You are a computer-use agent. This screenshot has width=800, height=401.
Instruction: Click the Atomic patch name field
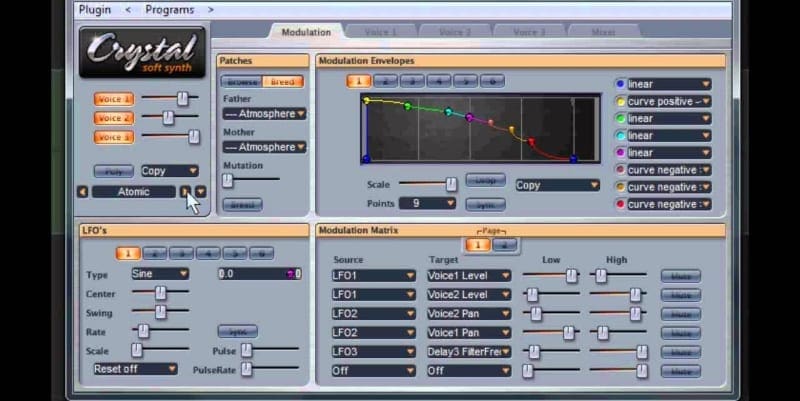pyautogui.click(x=134, y=192)
